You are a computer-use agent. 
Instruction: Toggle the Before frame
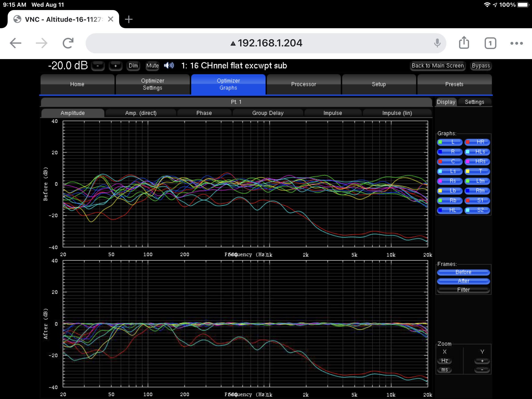[x=463, y=272]
